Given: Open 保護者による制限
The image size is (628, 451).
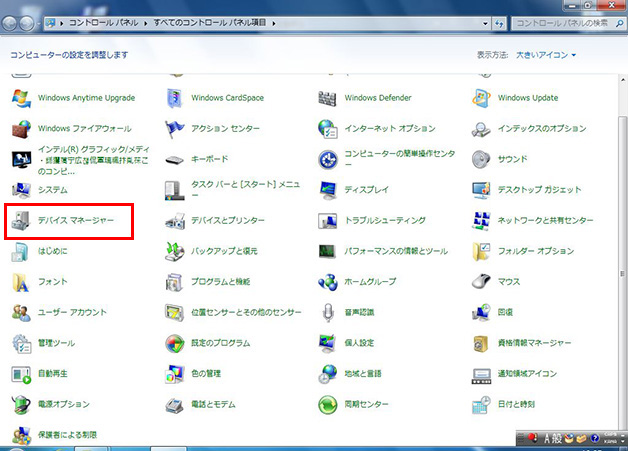Looking at the screenshot, I should tap(54, 435).
